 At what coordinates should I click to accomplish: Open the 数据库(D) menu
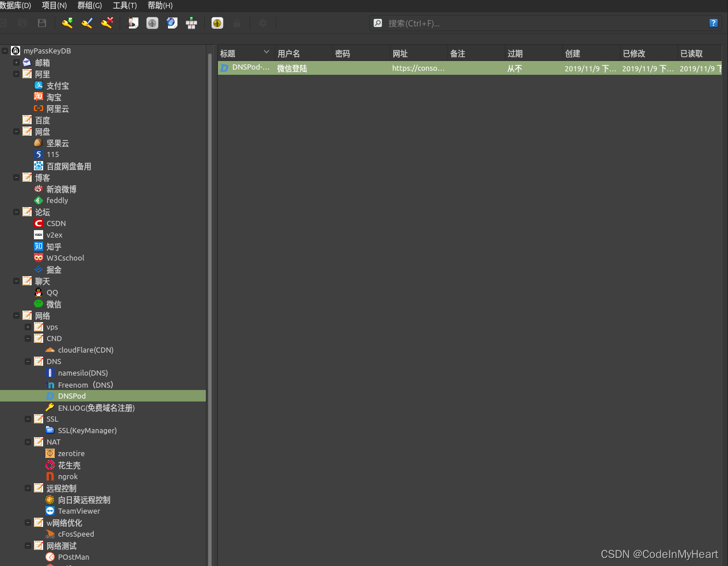point(16,5)
